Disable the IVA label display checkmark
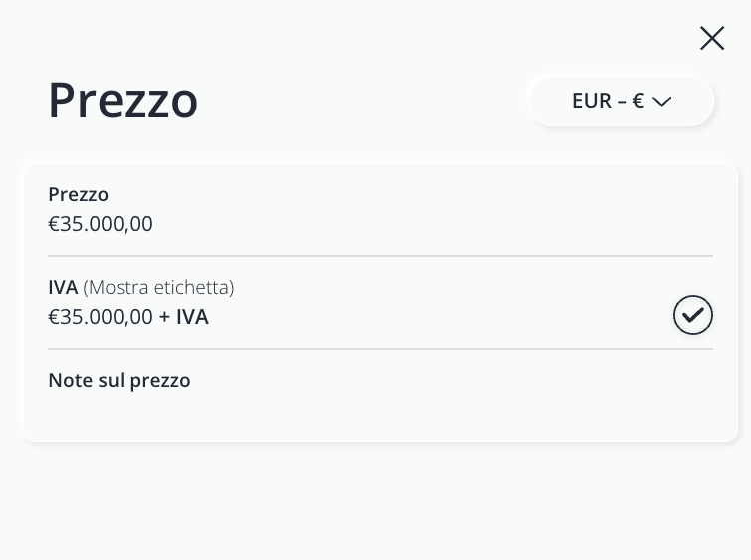 tap(693, 315)
